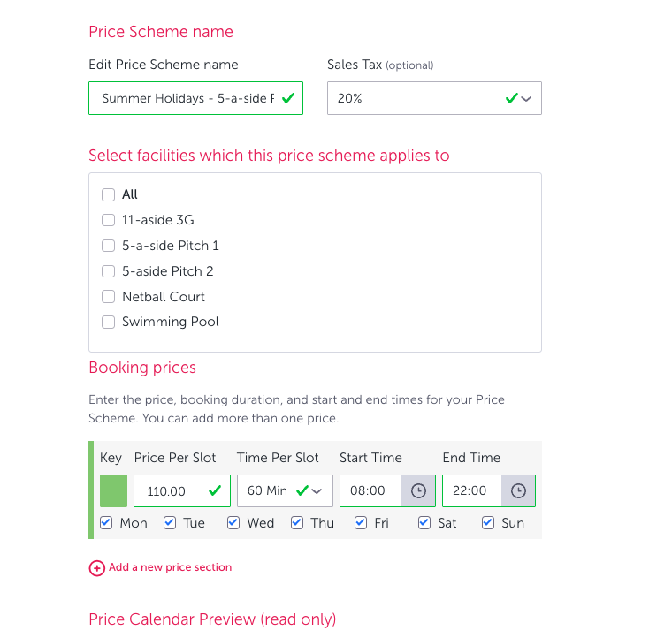Click the plus circle icon for new price section
The height and width of the screenshot is (638, 672).
pyautogui.click(x=97, y=568)
